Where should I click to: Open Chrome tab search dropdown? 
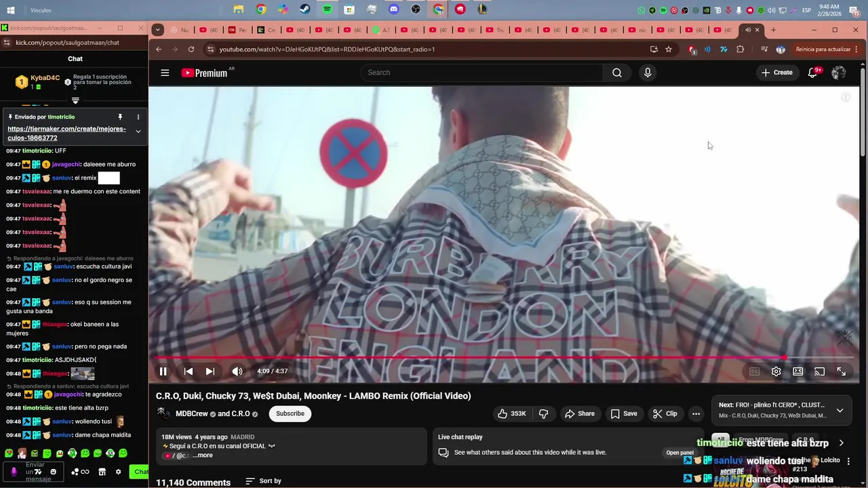(157, 30)
